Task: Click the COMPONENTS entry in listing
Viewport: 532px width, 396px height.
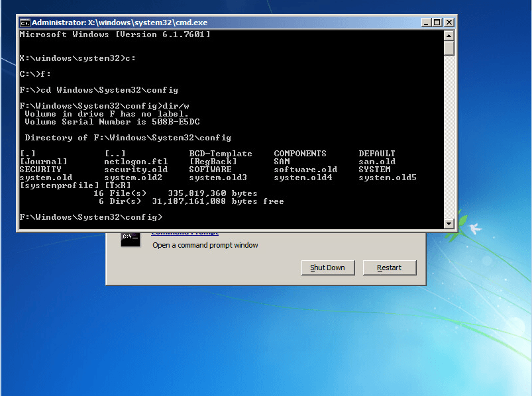Action: tap(300, 154)
